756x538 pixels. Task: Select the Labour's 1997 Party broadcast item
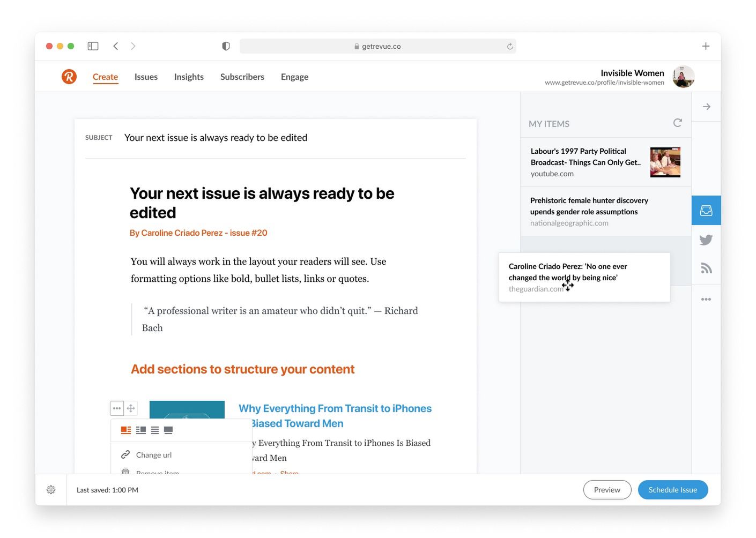coord(606,162)
